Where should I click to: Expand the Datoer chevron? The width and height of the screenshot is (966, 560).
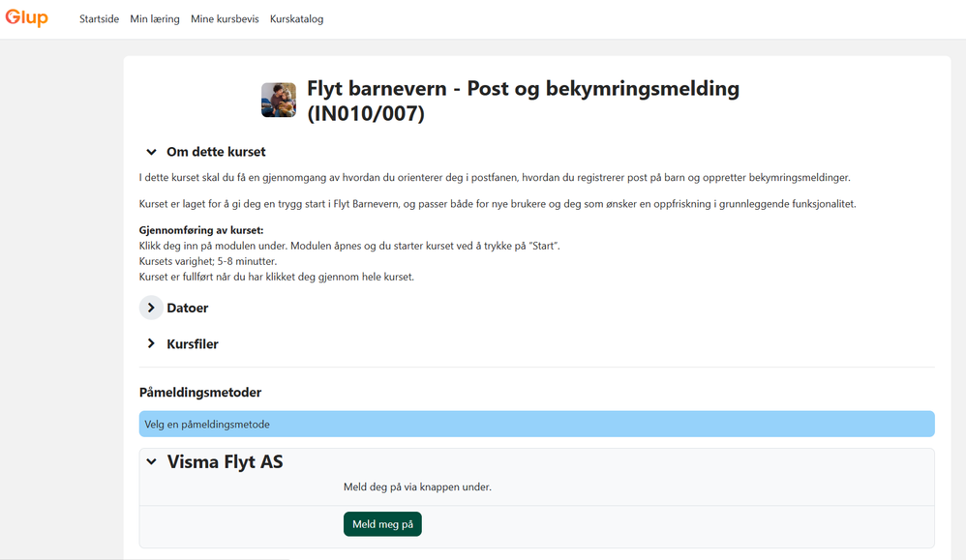[x=151, y=308]
